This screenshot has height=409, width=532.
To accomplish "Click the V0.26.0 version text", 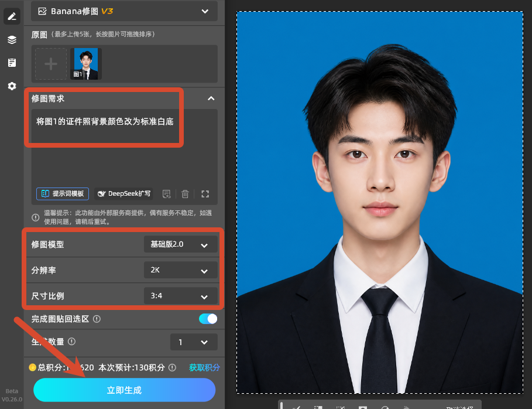I will click(x=12, y=400).
